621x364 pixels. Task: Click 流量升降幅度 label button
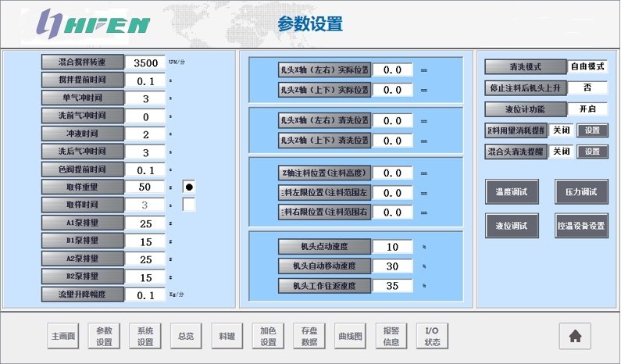point(82,294)
